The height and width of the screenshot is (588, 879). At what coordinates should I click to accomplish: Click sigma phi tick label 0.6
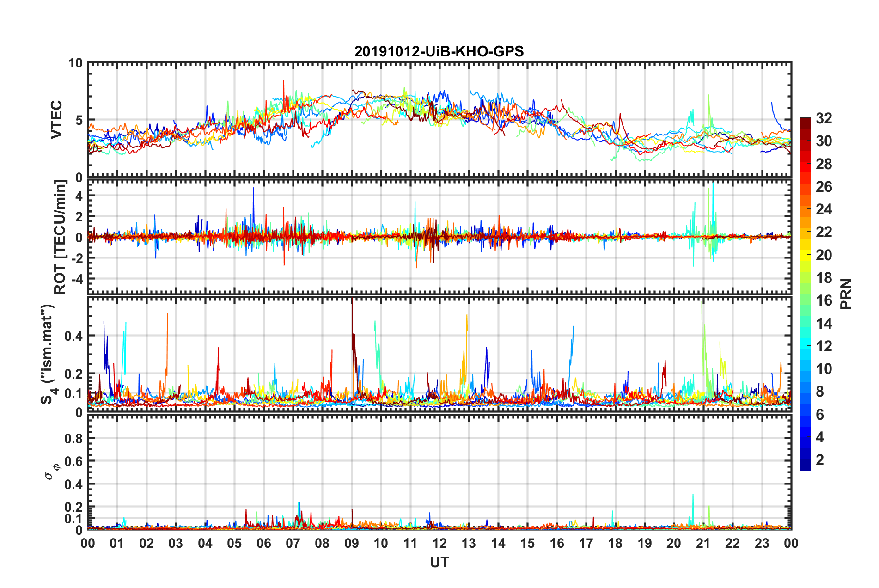(x=74, y=461)
